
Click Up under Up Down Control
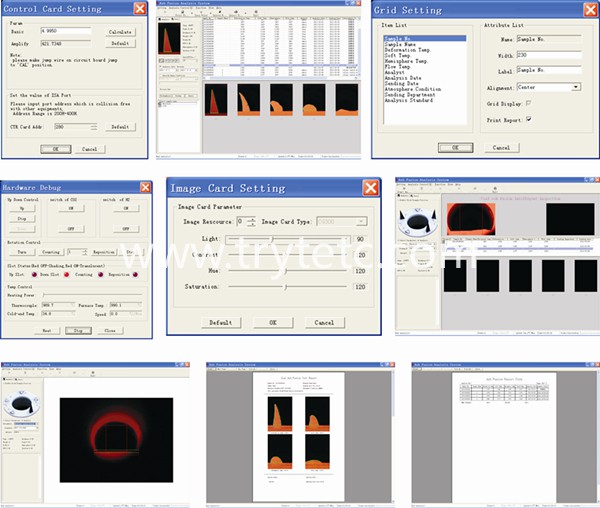(22, 208)
